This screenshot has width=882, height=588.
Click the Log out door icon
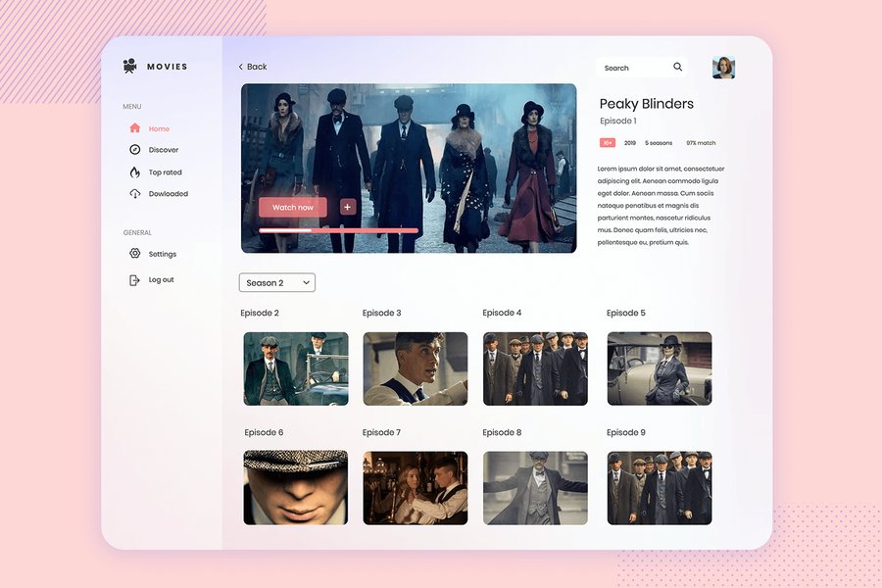(x=134, y=279)
